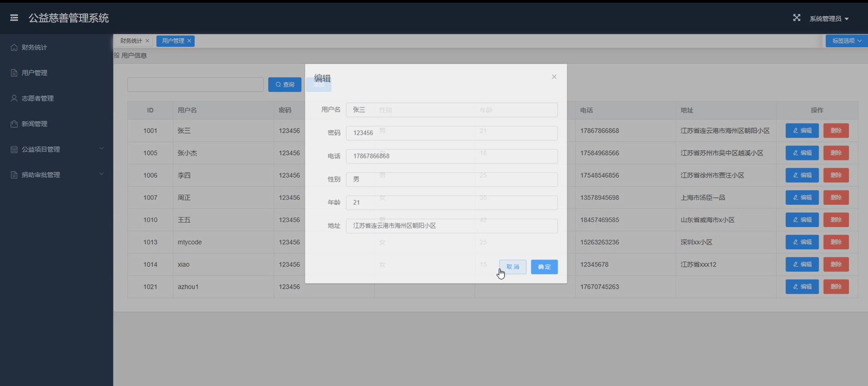Click the 取消 button in dialog

(x=513, y=267)
